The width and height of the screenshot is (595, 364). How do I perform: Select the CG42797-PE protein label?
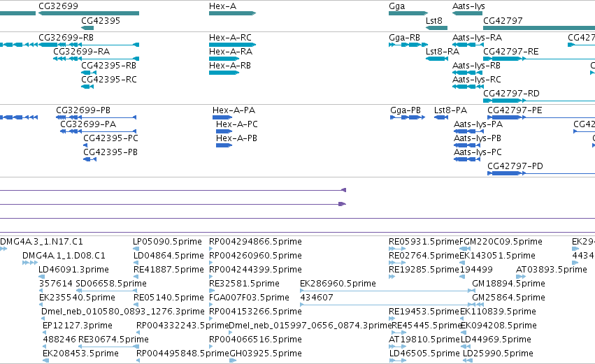pyautogui.click(x=515, y=110)
